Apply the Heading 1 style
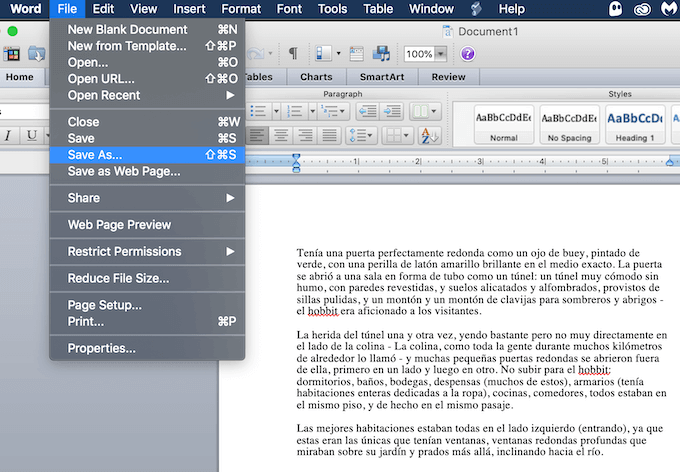 (x=634, y=124)
